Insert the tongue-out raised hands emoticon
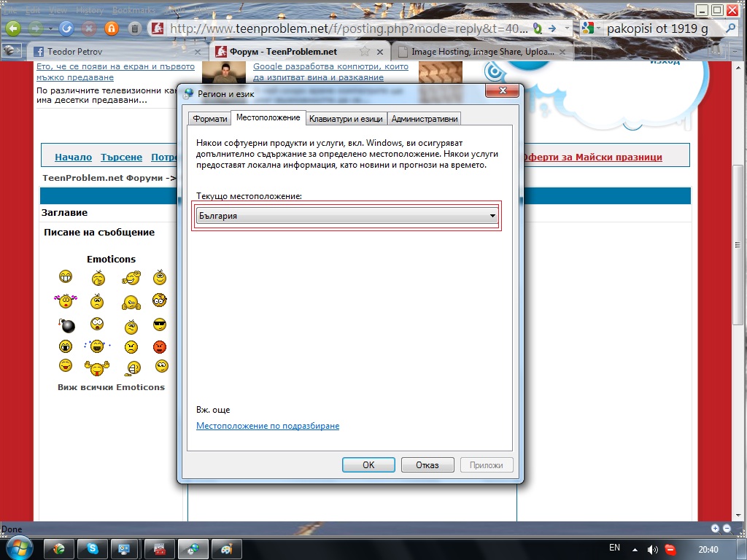This screenshot has width=747, height=560. [97, 367]
